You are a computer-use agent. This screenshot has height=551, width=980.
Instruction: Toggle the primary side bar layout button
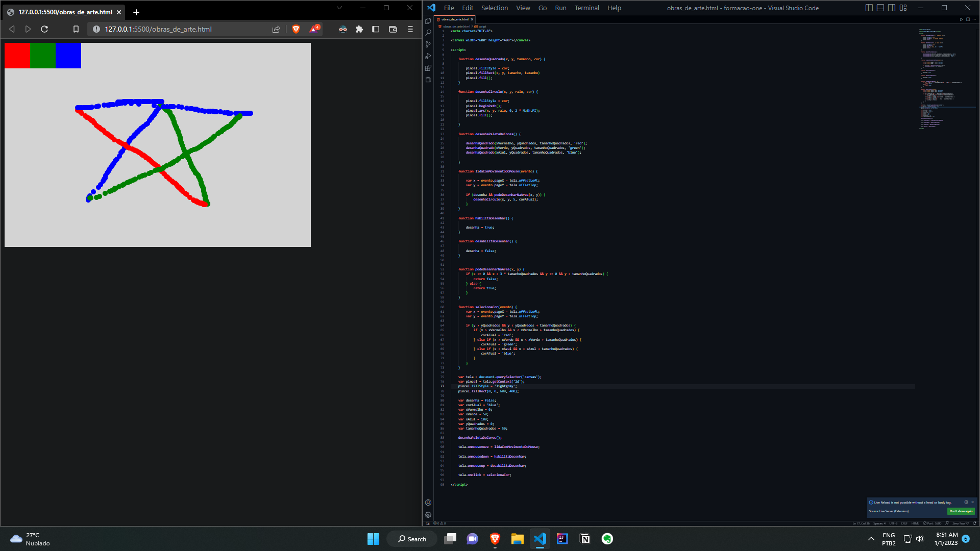coord(869,8)
